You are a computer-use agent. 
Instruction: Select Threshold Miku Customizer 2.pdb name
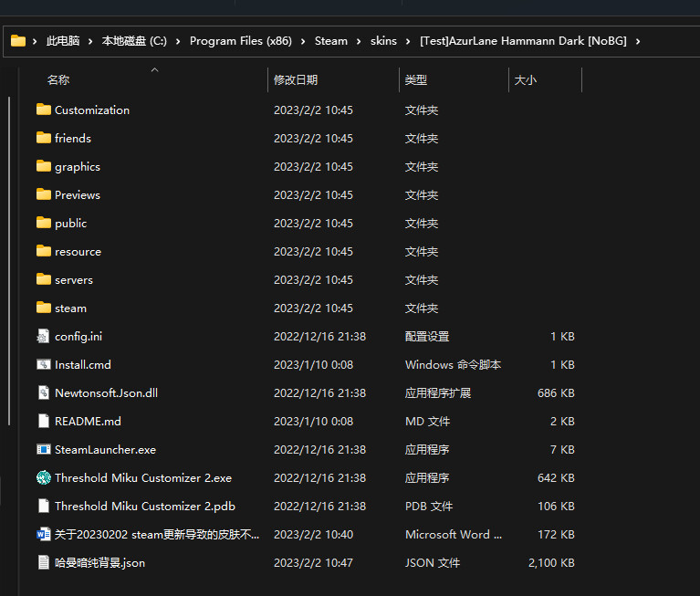click(144, 507)
